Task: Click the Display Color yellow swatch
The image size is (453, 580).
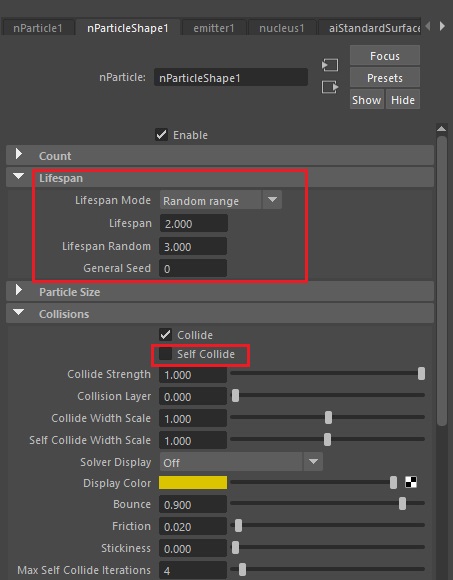Action: coord(193,482)
